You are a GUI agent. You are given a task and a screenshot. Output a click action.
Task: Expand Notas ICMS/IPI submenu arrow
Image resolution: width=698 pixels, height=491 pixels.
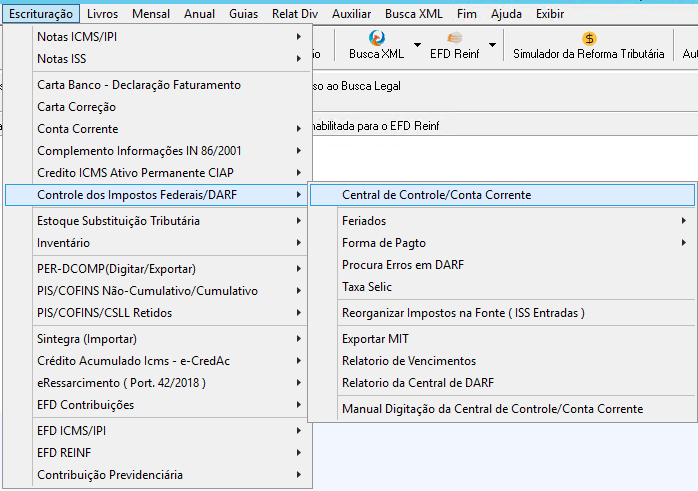tap(299, 37)
